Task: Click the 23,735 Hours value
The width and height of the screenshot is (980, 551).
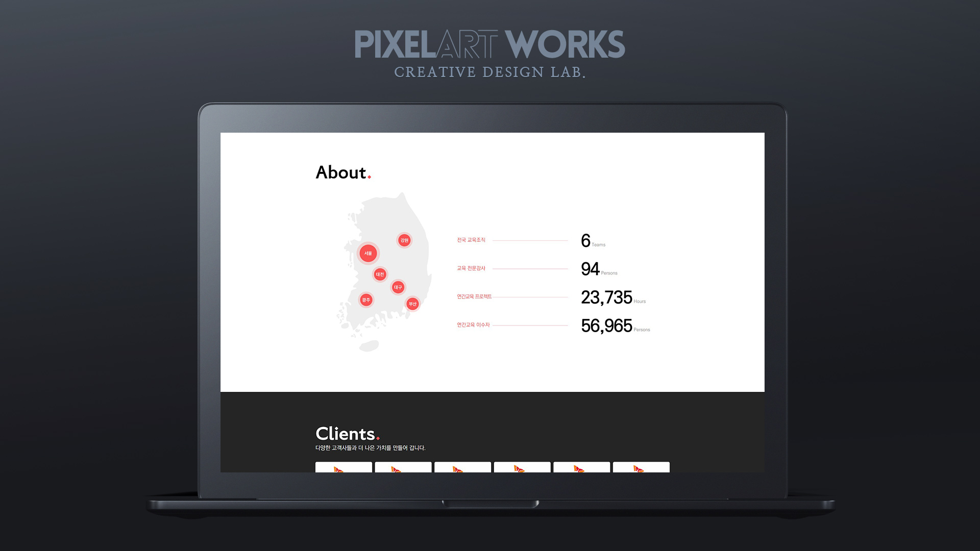Action: [614, 297]
